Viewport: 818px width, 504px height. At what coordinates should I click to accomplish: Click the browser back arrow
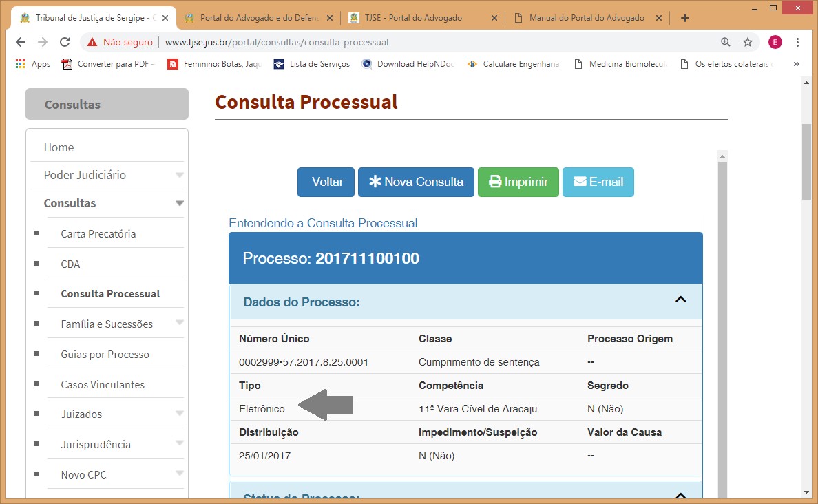[x=21, y=42]
